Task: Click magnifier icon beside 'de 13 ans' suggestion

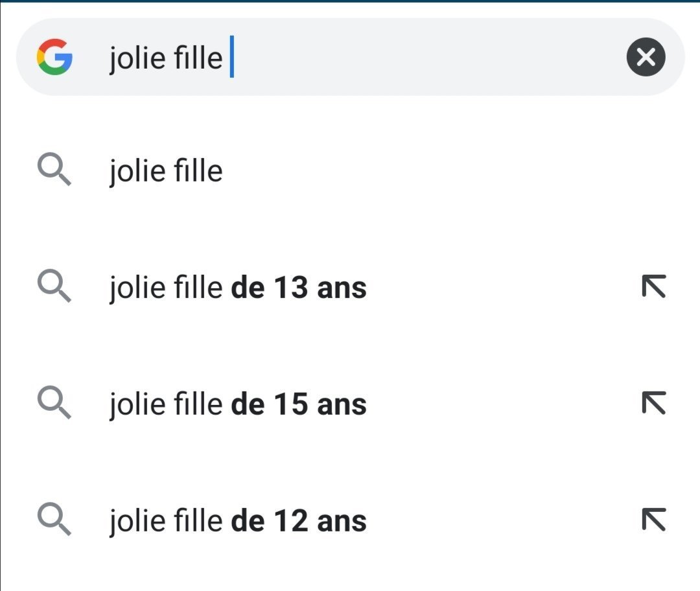Action: click(x=54, y=286)
